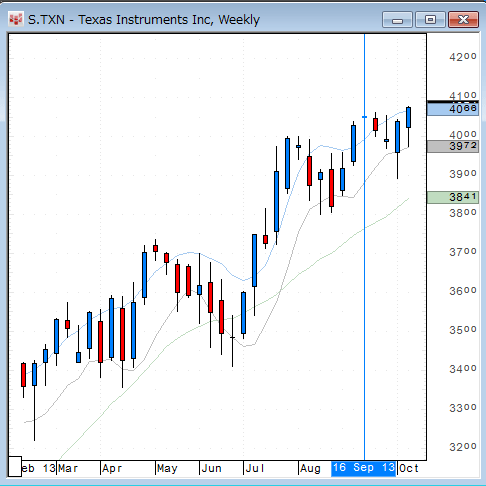Click the 3900 price axis label
486x486 pixels.
coord(463,174)
